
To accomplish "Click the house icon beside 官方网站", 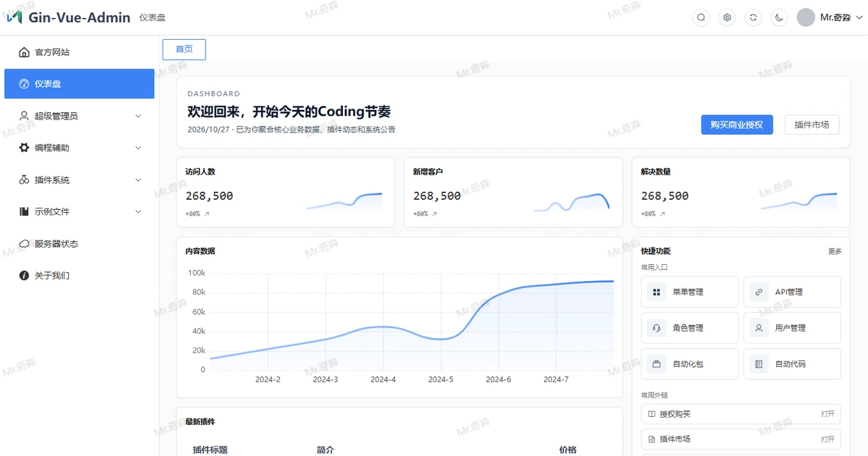I will 24,52.
